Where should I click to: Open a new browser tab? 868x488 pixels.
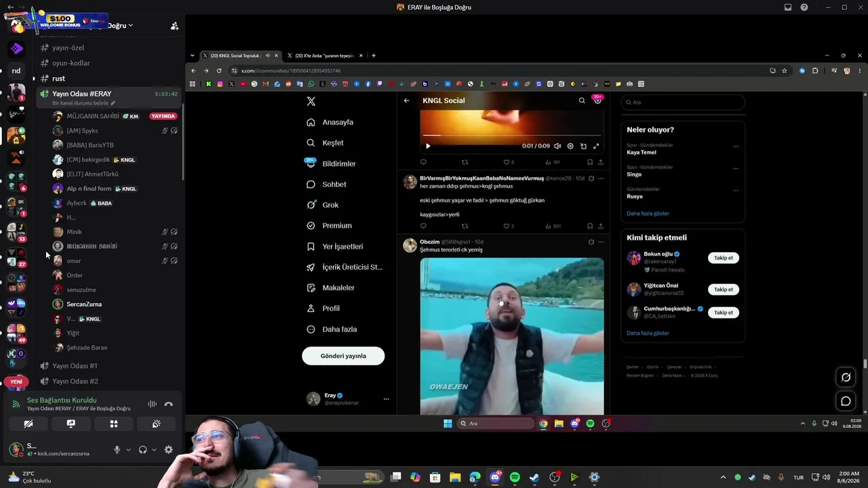[x=374, y=56]
